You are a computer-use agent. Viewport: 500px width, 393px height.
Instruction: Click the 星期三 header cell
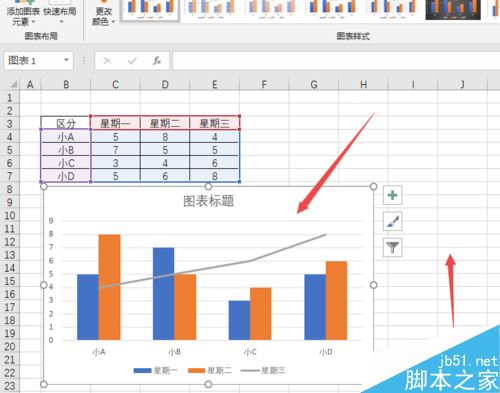click(x=214, y=123)
